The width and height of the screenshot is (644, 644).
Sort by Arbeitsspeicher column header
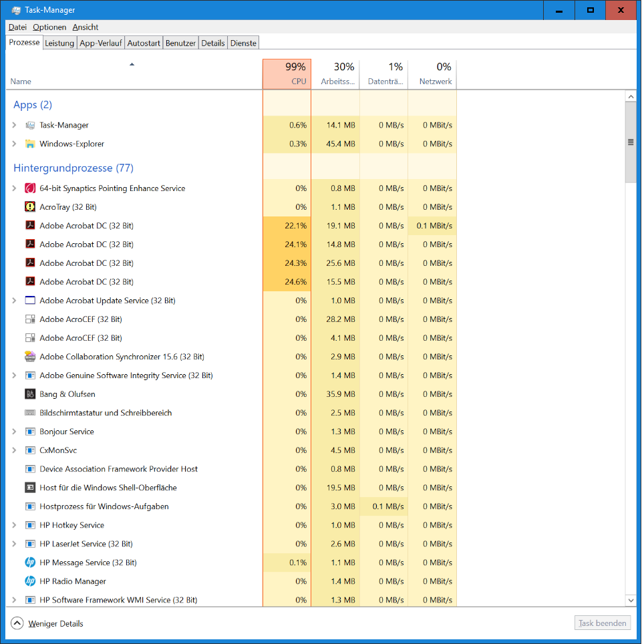pos(335,74)
